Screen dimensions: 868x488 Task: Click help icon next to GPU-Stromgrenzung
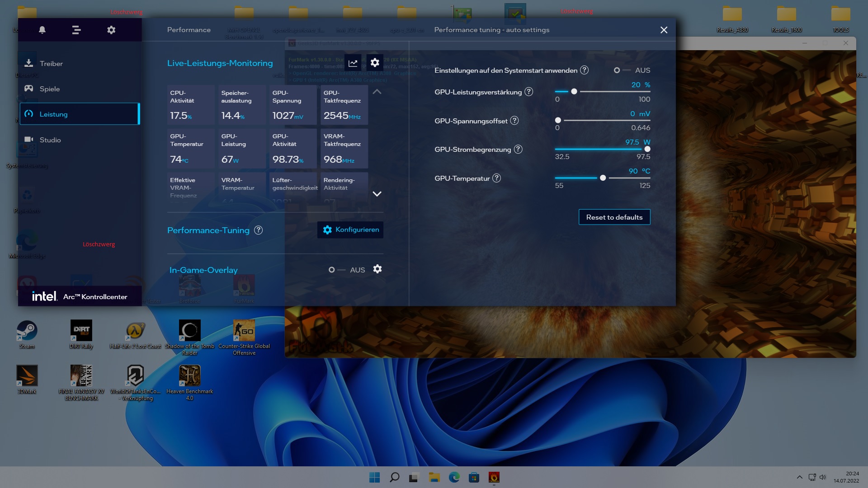pyautogui.click(x=518, y=149)
